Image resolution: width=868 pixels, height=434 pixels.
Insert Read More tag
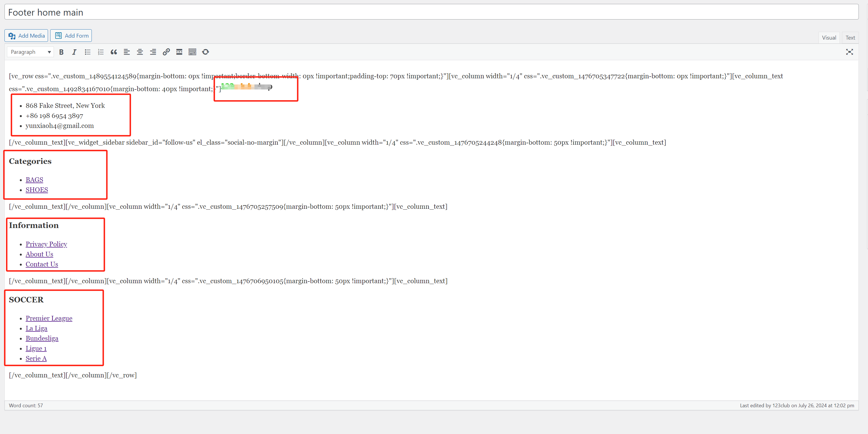click(179, 52)
